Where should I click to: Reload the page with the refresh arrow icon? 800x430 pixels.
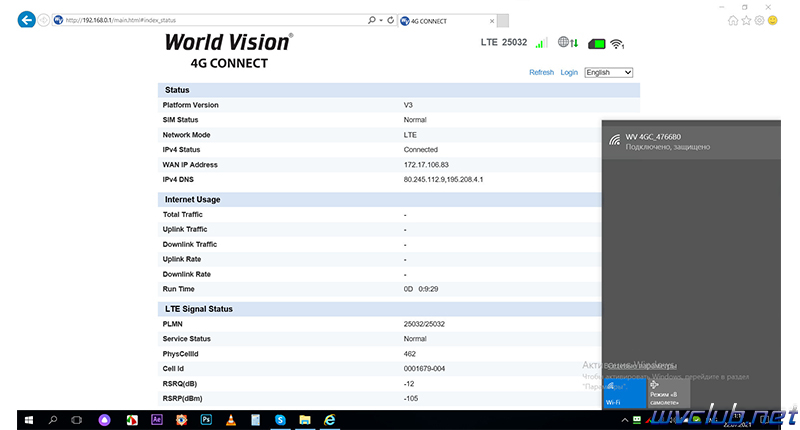click(x=390, y=20)
